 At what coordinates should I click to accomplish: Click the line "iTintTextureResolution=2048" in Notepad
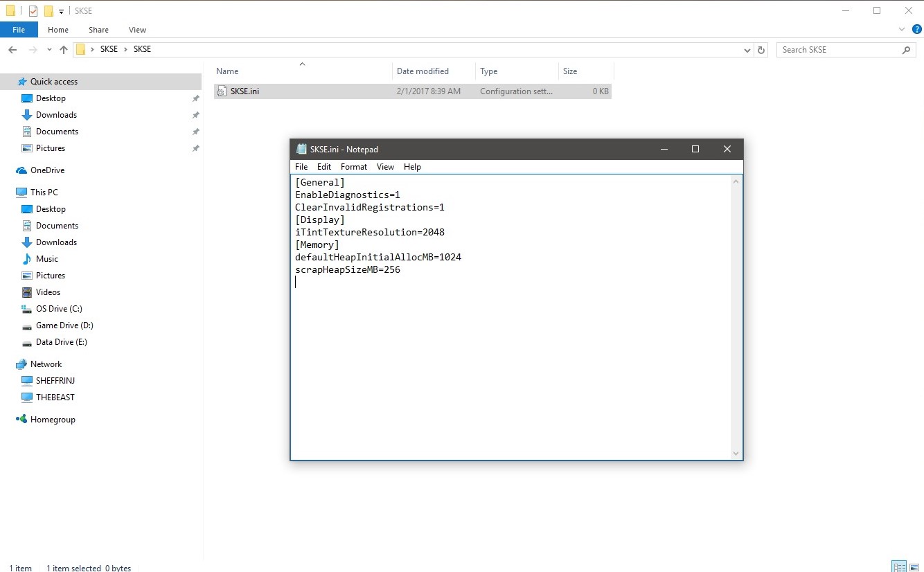click(x=370, y=233)
